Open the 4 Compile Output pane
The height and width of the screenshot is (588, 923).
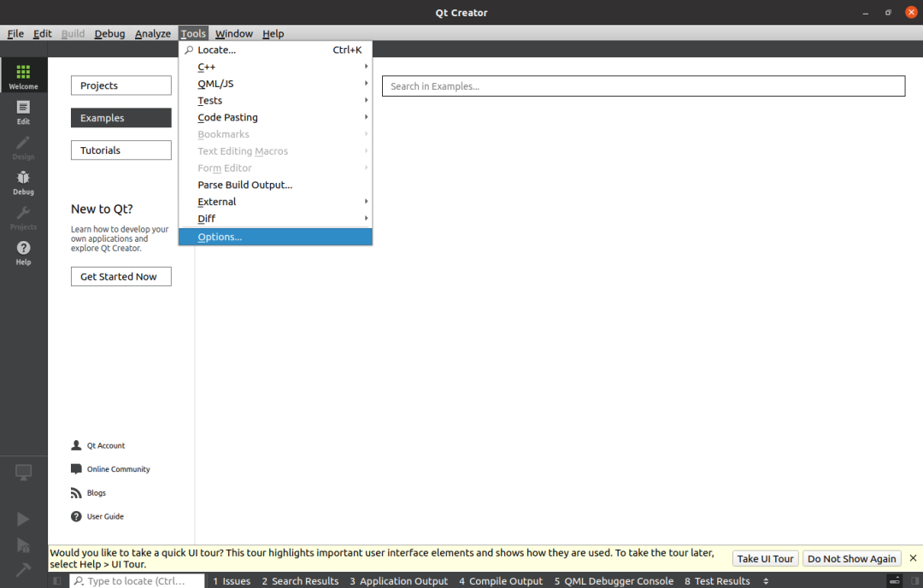tap(501, 581)
